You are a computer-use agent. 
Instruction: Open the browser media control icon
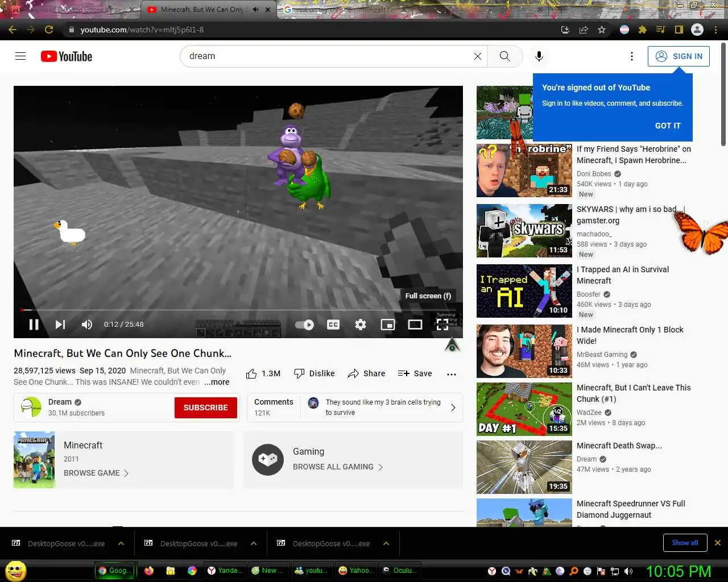click(661, 30)
